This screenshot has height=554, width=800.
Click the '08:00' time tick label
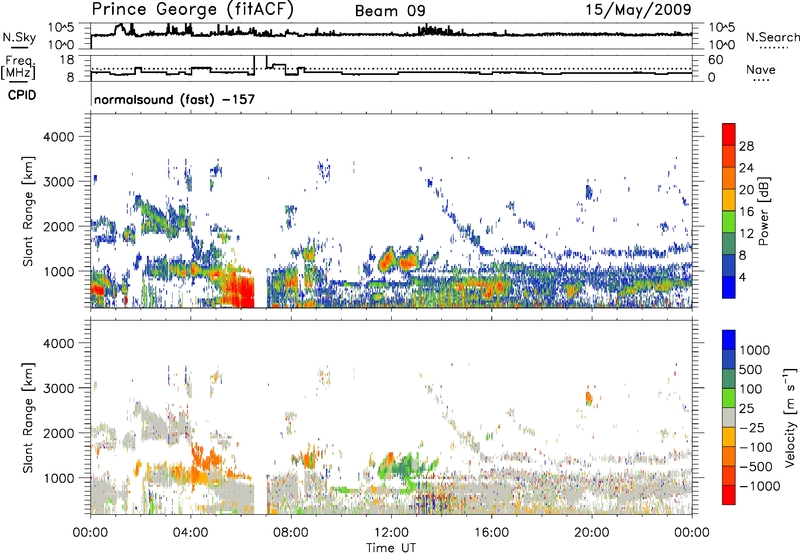pyautogui.click(x=290, y=533)
